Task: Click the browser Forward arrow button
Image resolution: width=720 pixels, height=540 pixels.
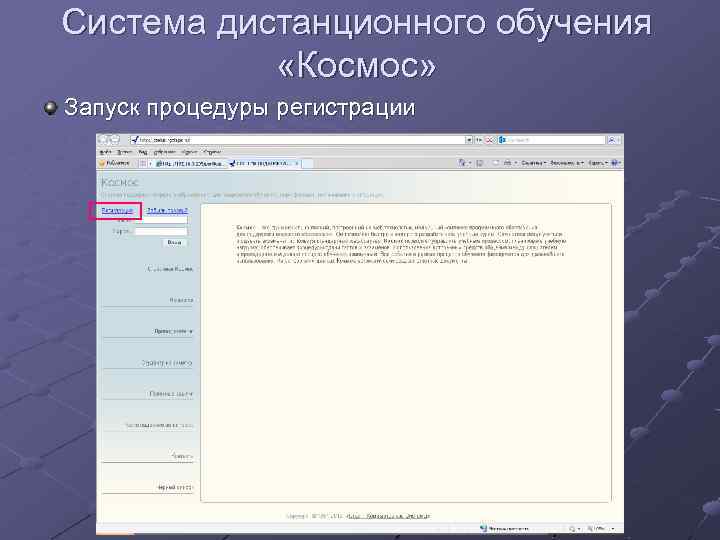Action: click(115, 140)
